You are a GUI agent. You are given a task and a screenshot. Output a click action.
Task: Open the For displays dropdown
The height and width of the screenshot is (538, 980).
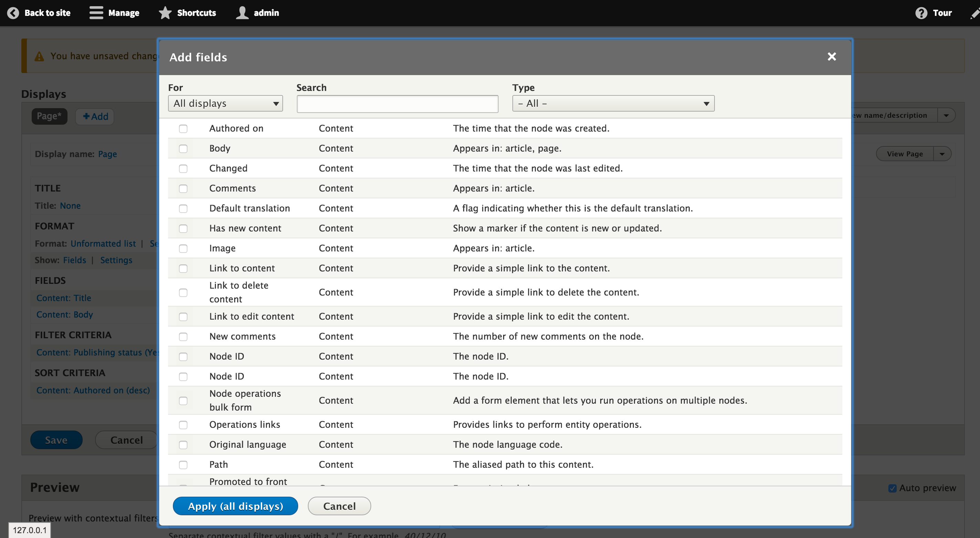pos(225,103)
